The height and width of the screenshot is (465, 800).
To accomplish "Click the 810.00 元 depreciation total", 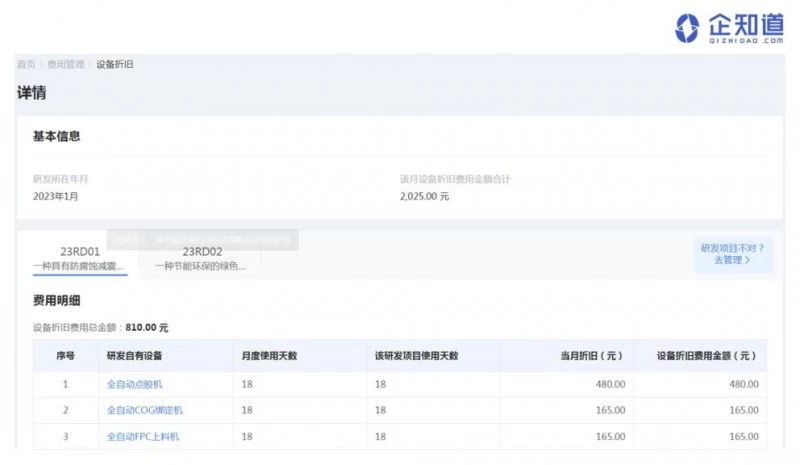I will tap(147, 327).
